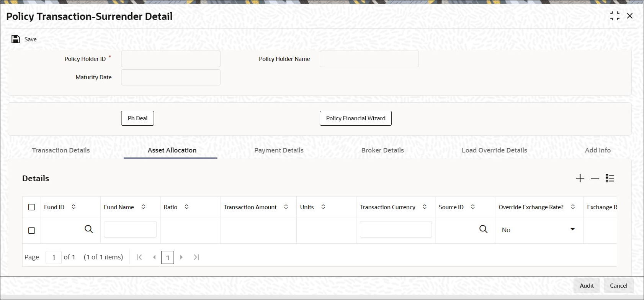The image size is (644, 300).
Task: Go to the previous page
Action: (154, 257)
